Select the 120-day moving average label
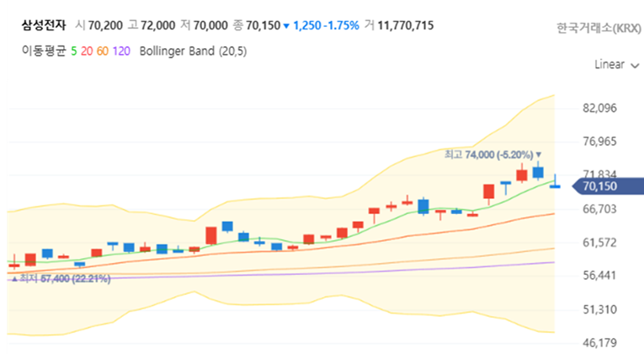Screen dimensions: 644x354 click(x=121, y=51)
